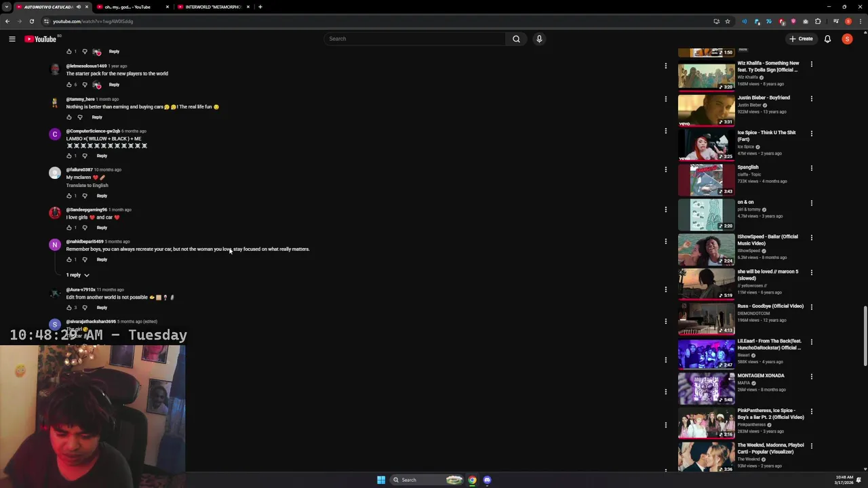Dislike the @tammy_here comment
This screenshot has width=868, height=488.
80,117
